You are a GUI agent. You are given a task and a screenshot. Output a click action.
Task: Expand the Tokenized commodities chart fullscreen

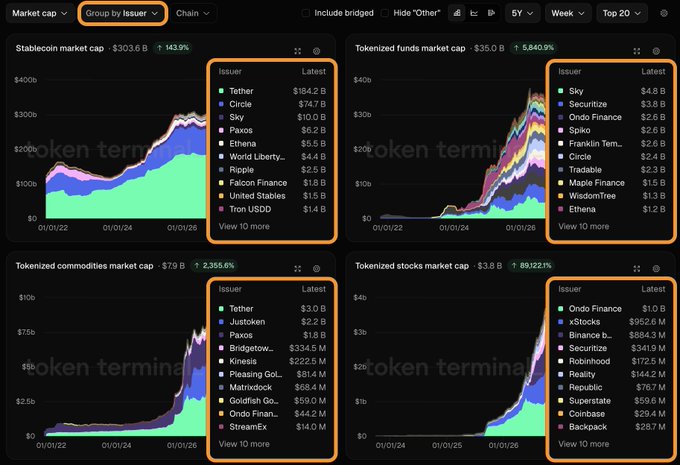click(298, 269)
